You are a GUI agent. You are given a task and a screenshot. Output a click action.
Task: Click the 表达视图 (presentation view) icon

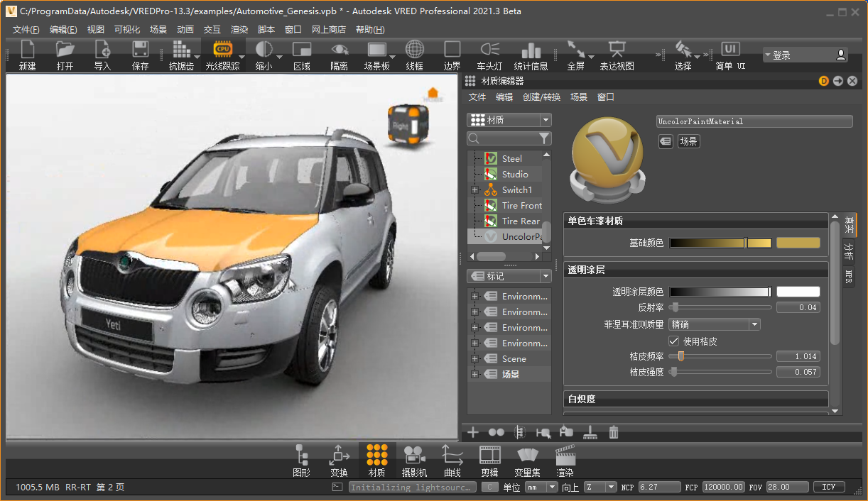coord(617,50)
